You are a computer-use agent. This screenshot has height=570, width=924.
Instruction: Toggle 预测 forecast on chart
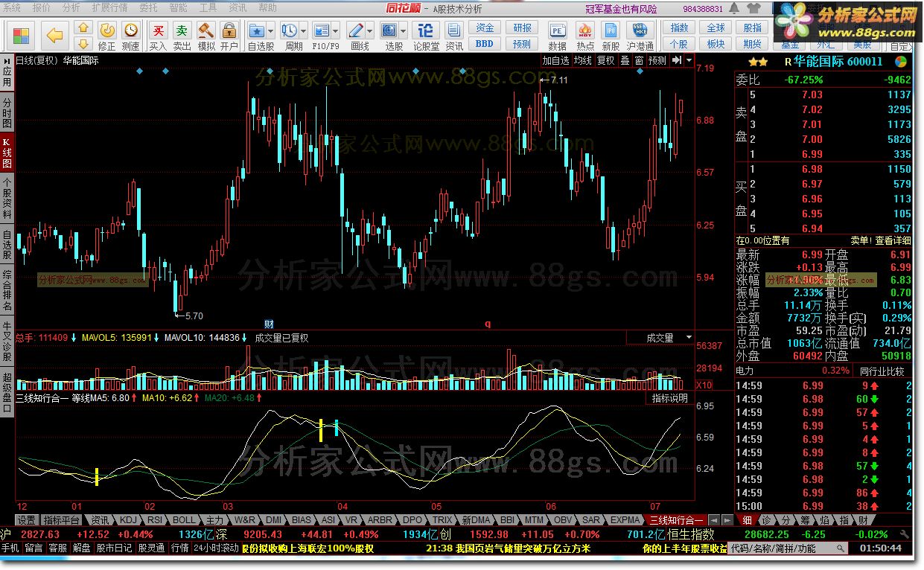657,60
